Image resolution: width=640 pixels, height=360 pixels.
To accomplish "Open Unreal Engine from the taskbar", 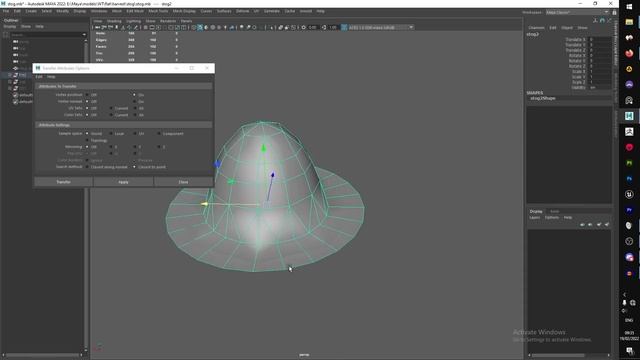I will pyautogui.click(x=629, y=194).
